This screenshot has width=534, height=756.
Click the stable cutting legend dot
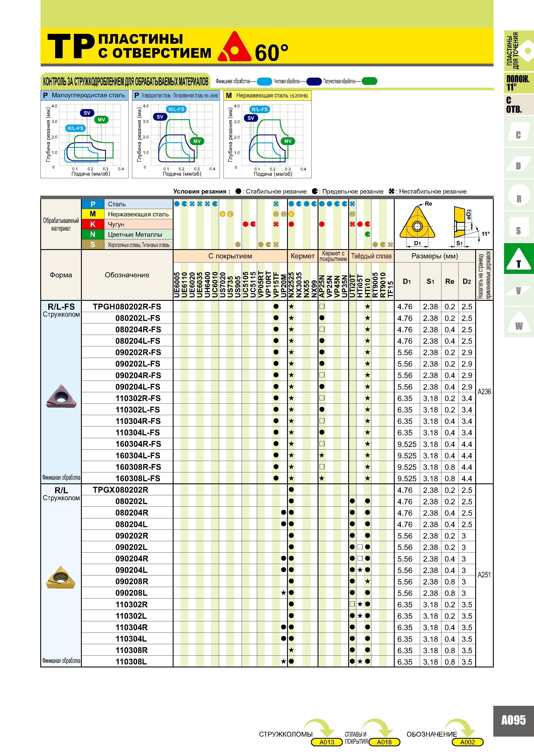click(238, 191)
